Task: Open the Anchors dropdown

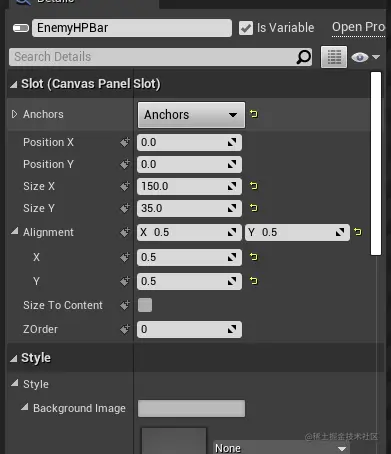Action: pyautogui.click(x=191, y=115)
